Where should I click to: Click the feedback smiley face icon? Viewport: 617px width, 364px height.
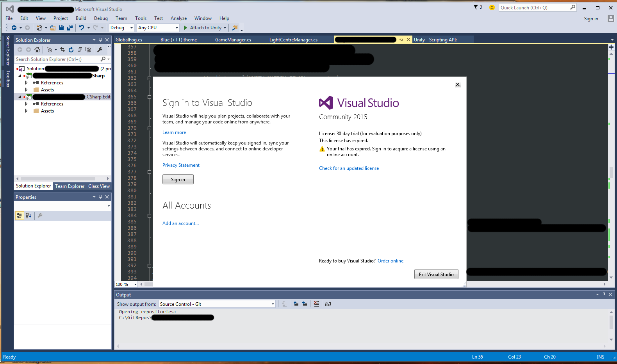[492, 7]
